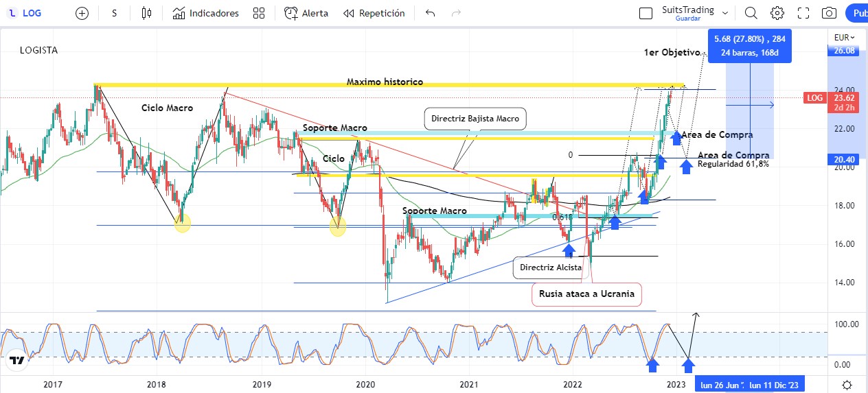The width and height of the screenshot is (868, 393).
Task: Open chart settings gear in top toolbar
Action: point(777,13)
